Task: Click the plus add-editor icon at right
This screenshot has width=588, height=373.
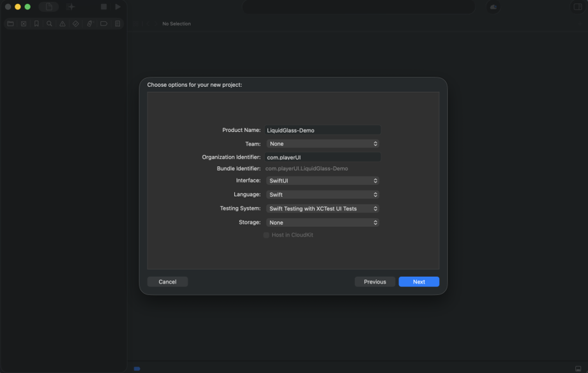Action: click(580, 24)
